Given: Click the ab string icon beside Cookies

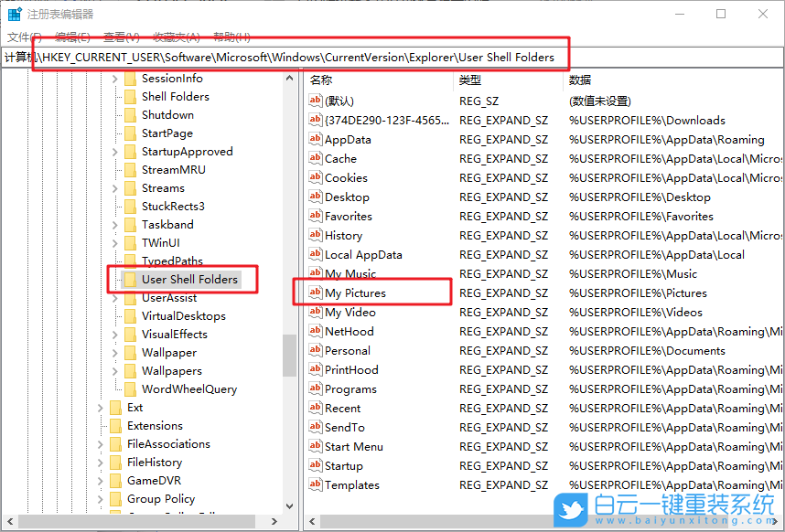Looking at the screenshot, I should tap(314, 177).
